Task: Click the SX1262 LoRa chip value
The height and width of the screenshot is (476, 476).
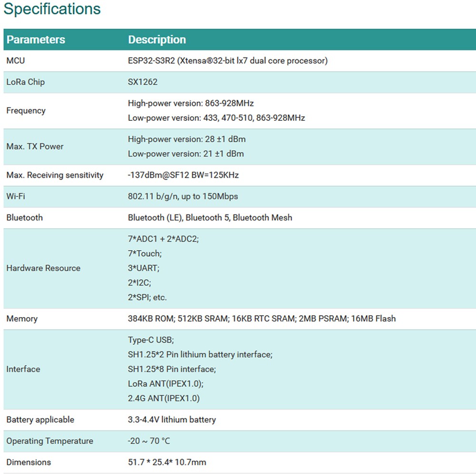Action: tap(143, 82)
